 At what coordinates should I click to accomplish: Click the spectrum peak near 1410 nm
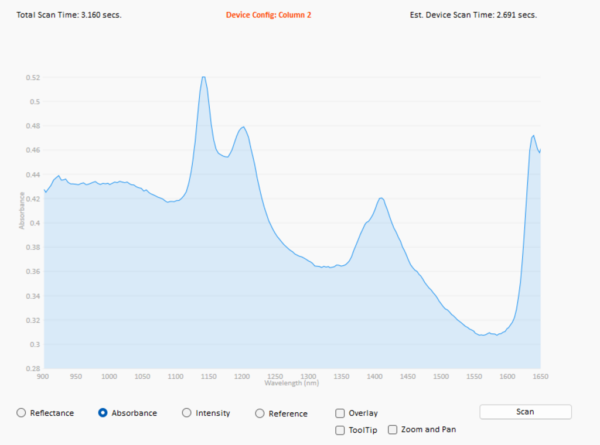pos(381,198)
